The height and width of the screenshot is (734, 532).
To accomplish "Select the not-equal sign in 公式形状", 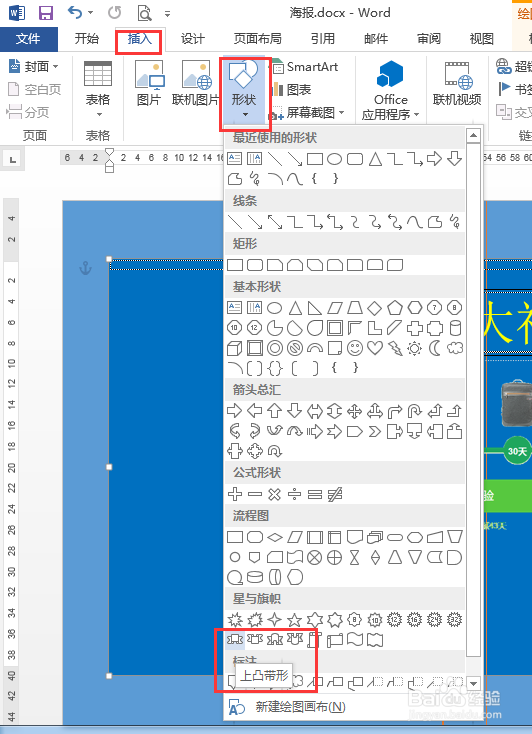I will 335,494.
